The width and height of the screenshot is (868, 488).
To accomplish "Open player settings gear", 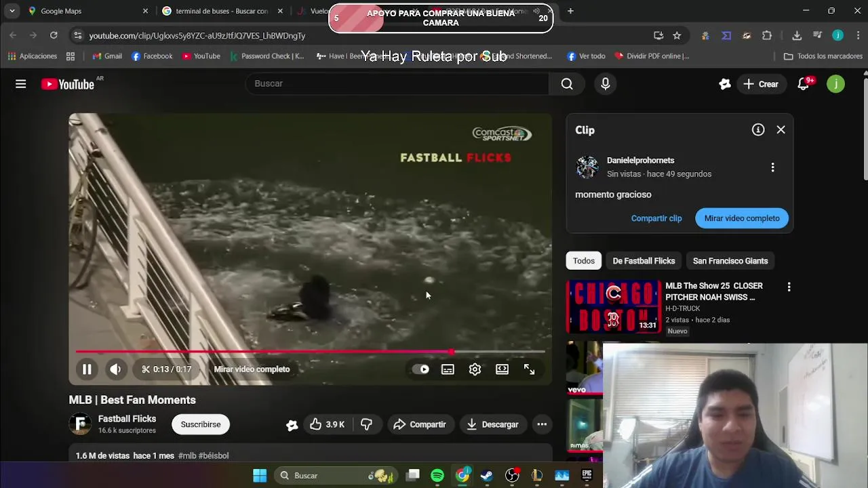I will 475,369.
